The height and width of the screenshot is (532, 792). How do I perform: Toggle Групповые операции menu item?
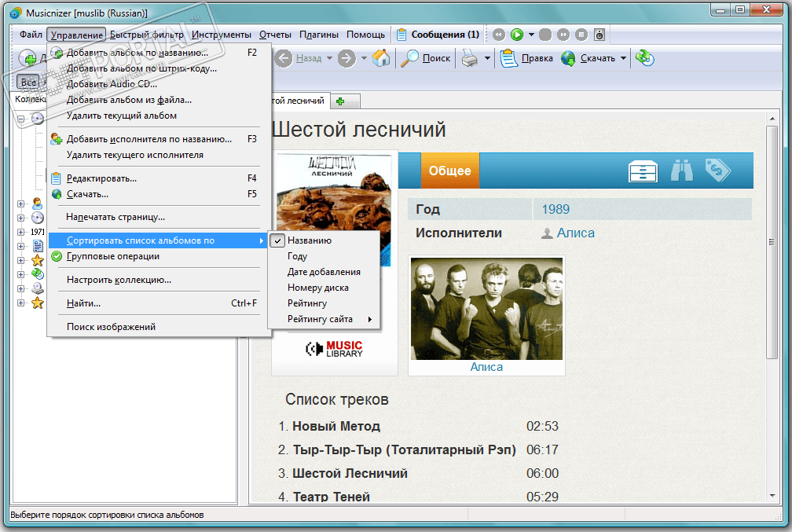158,256
